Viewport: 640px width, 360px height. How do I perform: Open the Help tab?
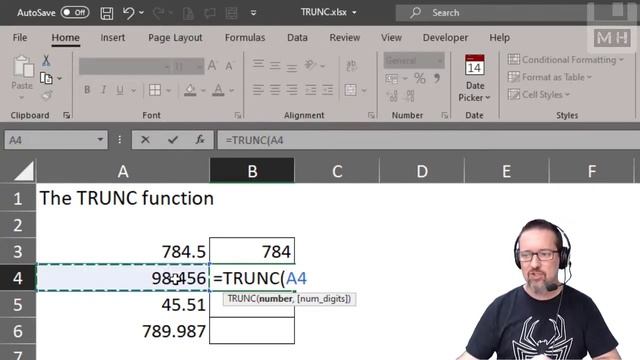499,38
